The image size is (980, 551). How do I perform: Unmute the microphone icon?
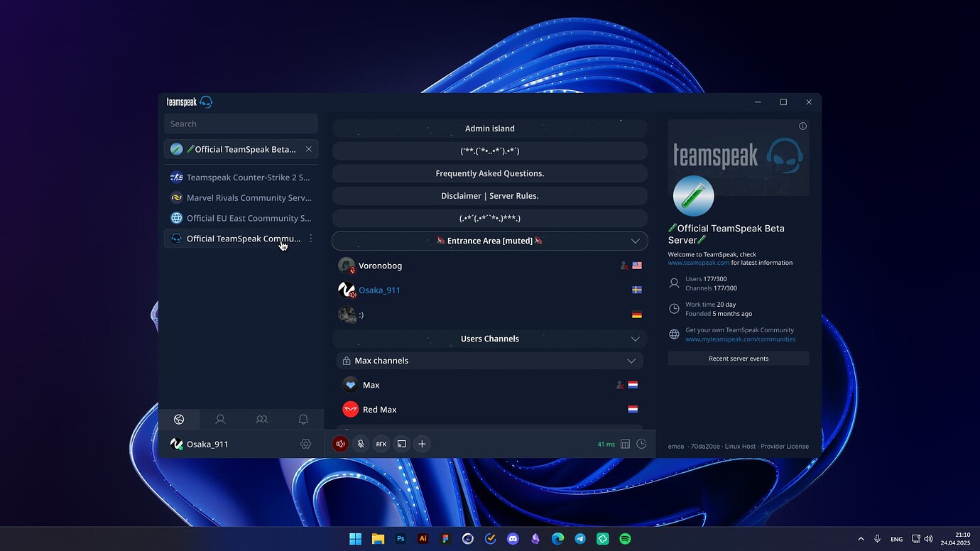tap(361, 444)
